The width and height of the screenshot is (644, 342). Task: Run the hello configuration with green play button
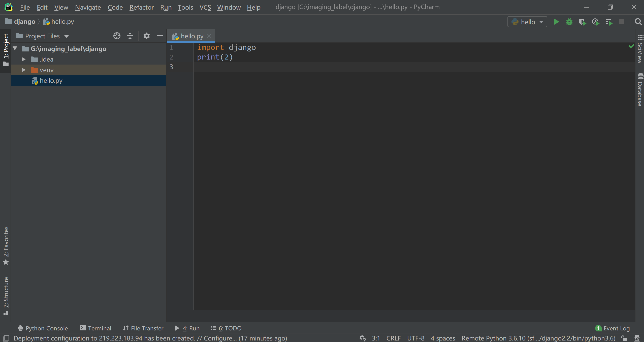(556, 22)
